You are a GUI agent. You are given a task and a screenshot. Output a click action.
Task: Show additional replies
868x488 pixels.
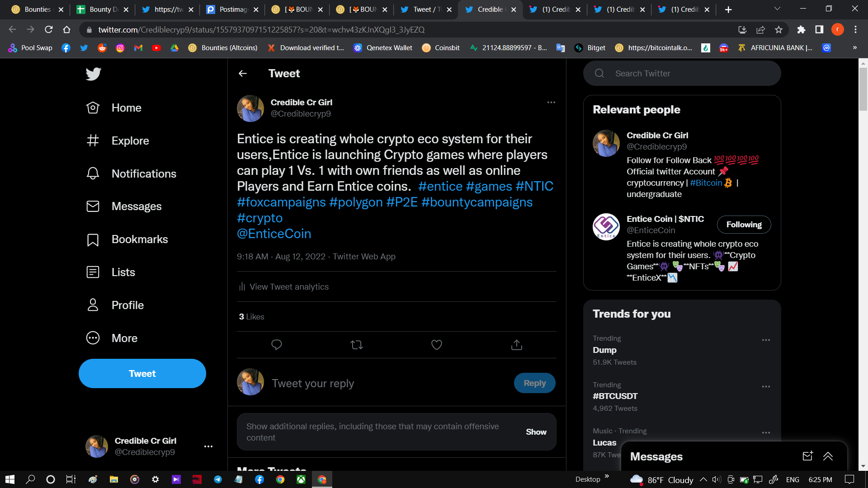pyautogui.click(x=536, y=432)
